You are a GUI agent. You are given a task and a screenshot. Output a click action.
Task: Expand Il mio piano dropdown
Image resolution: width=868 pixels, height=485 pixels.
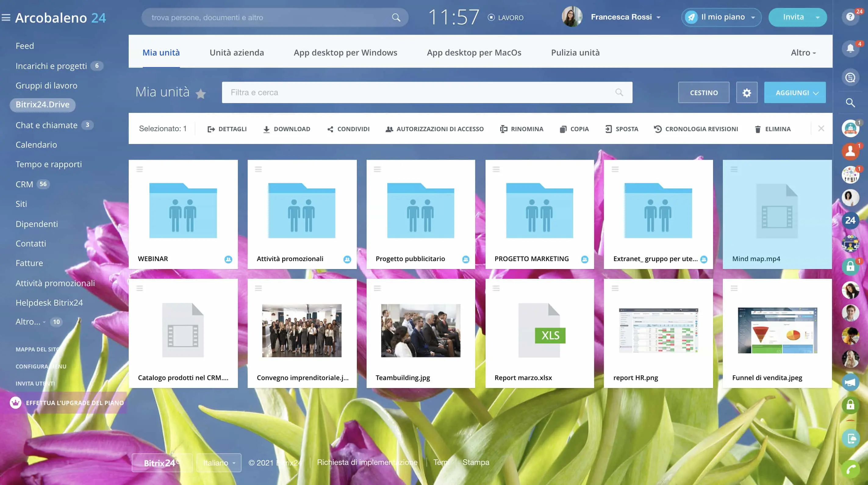(x=753, y=17)
